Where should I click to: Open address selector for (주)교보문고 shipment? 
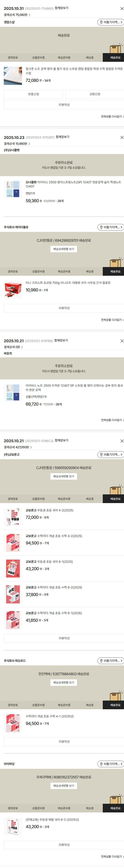tap(111, 455)
